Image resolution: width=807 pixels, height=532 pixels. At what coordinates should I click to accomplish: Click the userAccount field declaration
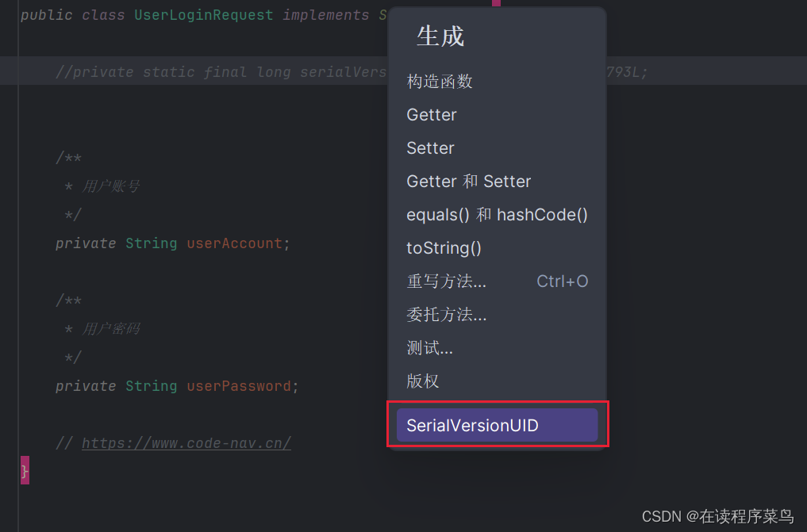[x=235, y=243]
